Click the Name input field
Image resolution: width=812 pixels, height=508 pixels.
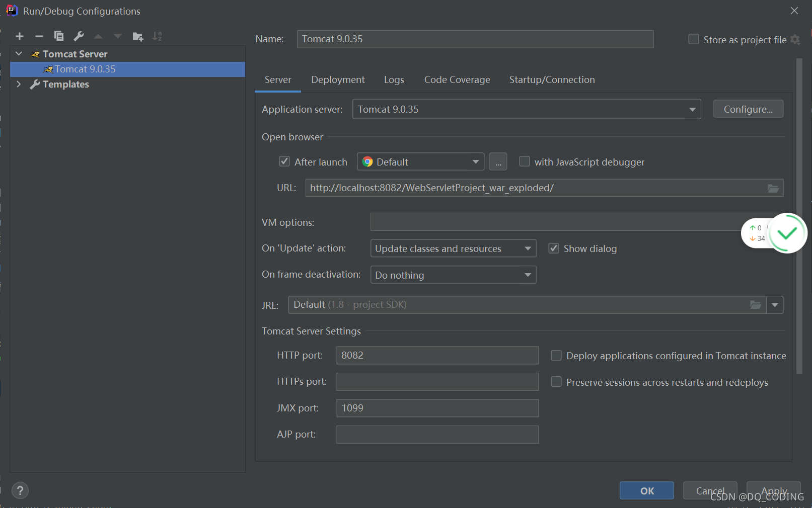pyautogui.click(x=475, y=39)
